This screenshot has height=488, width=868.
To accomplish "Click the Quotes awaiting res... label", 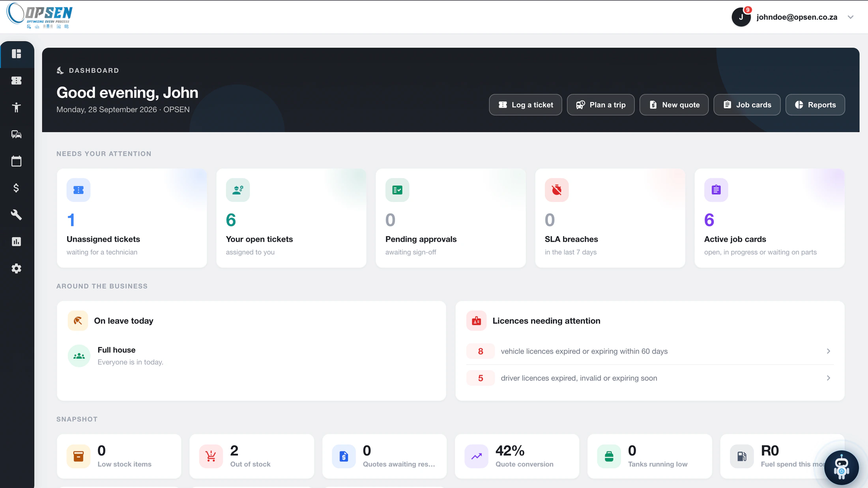I will [399, 464].
